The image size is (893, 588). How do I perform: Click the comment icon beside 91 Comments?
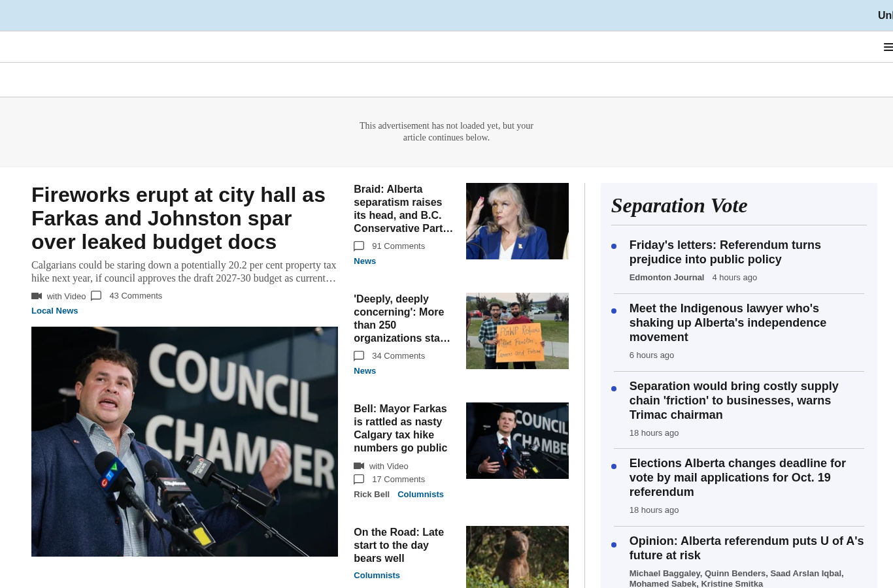point(359,246)
